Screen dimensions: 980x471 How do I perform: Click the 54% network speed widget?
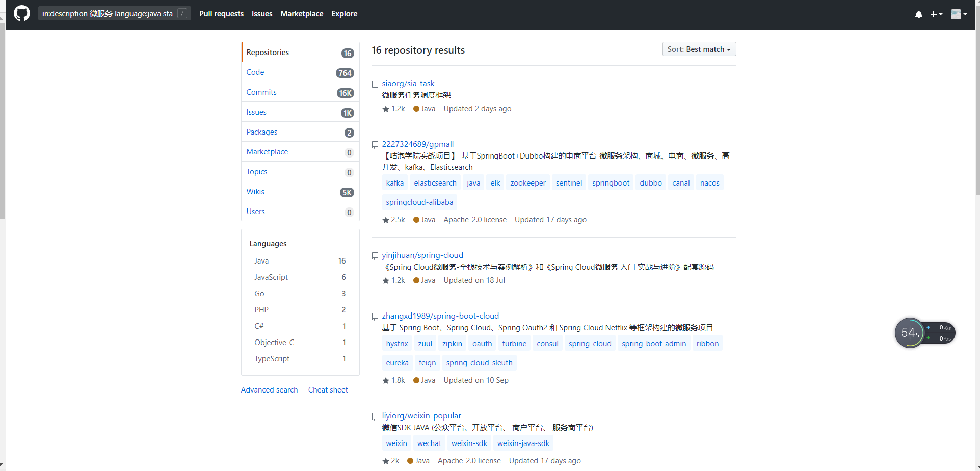tap(910, 333)
